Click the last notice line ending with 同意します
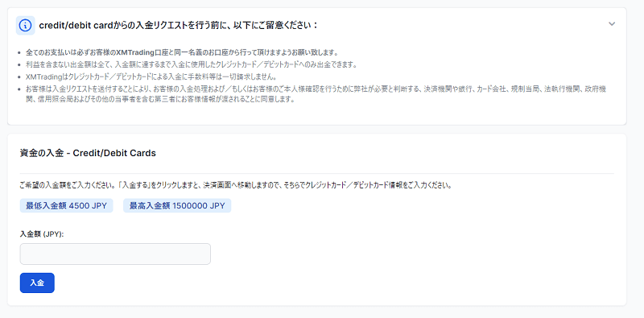The width and height of the screenshot is (644, 318). (160, 100)
